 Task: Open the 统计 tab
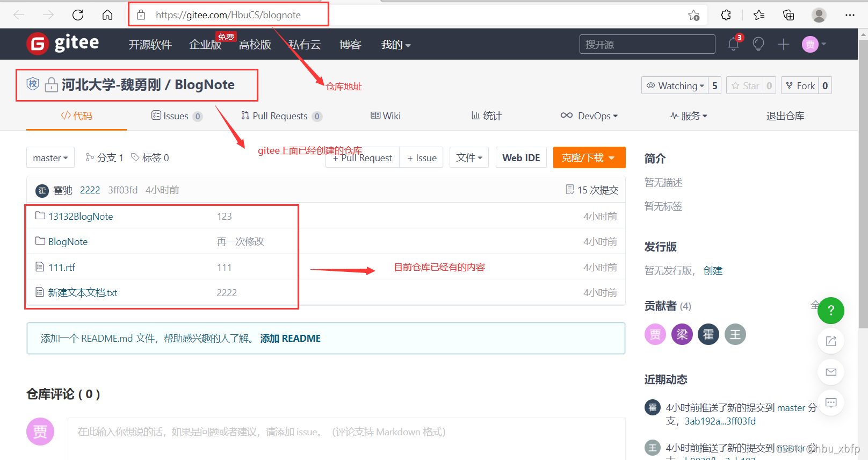(487, 116)
